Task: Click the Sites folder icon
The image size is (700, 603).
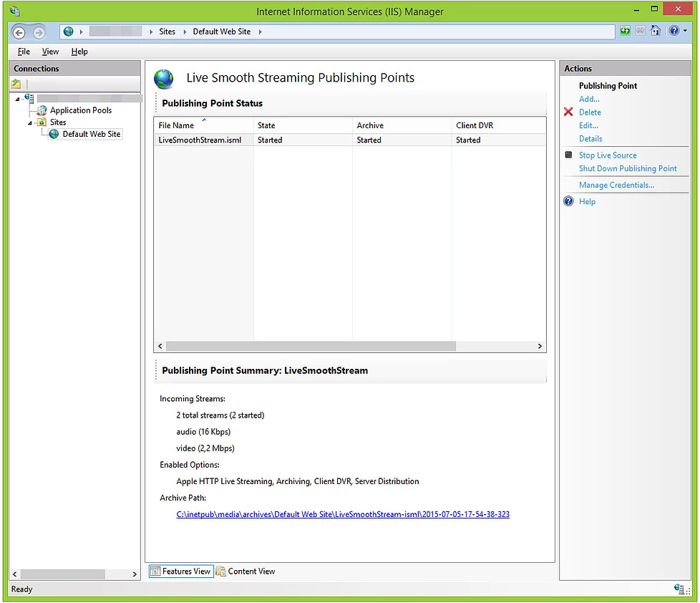Action: pyautogui.click(x=42, y=122)
